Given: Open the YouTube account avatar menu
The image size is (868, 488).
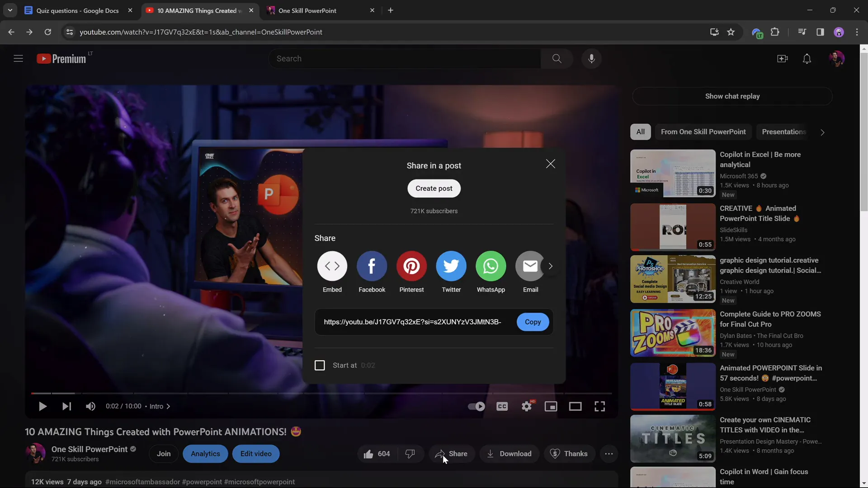Looking at the screenshot, I should 836,59.
